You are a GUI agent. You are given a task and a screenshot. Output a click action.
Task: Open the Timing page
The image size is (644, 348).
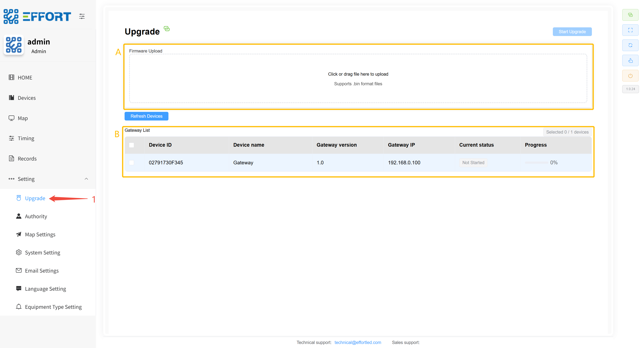(x=26, y=138)
